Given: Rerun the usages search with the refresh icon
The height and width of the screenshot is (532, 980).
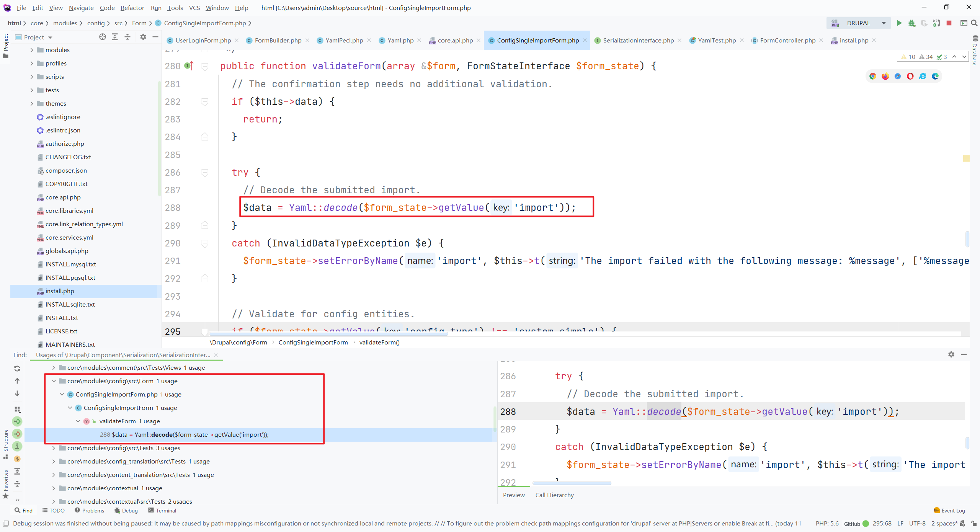Looking at the screenshot, I should point(17,368).
